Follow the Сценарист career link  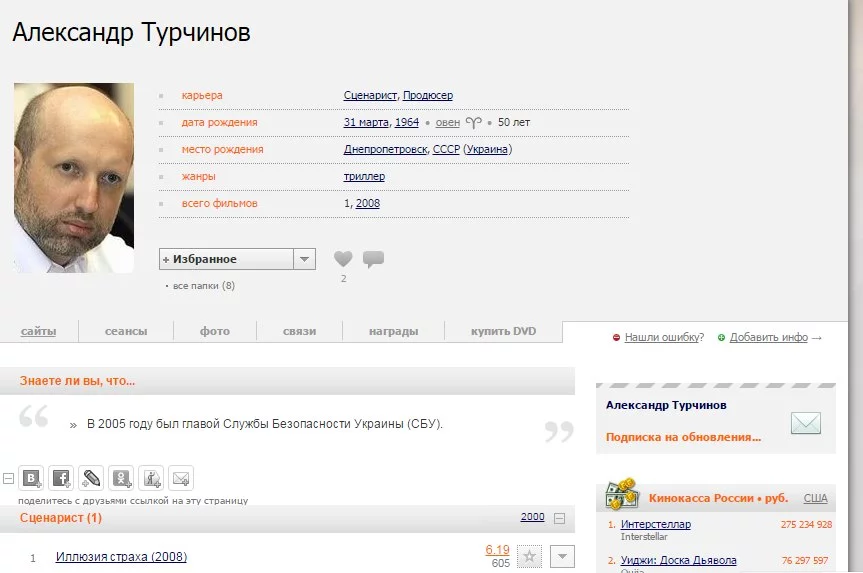370,95
